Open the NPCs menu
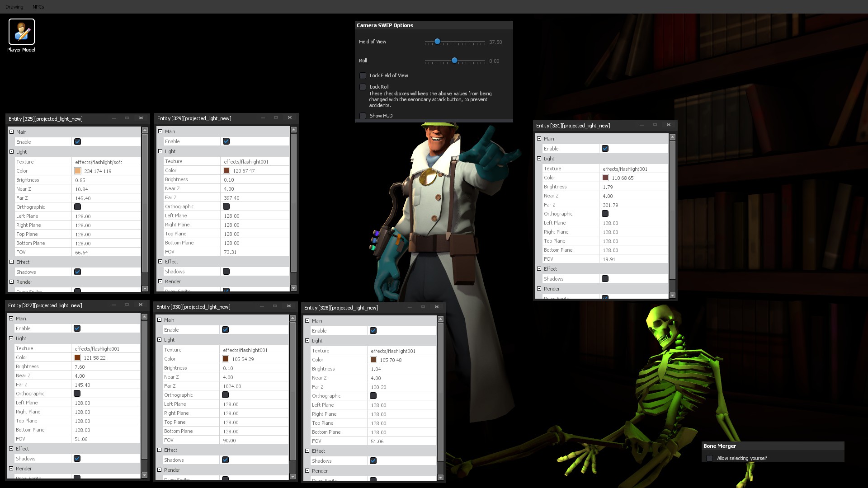 pos(38,7)
